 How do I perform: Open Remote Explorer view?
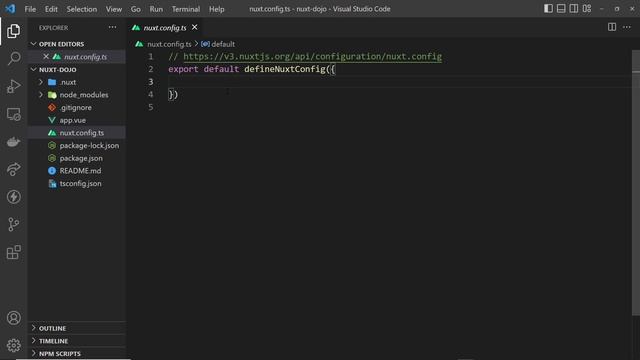[13, 114]
